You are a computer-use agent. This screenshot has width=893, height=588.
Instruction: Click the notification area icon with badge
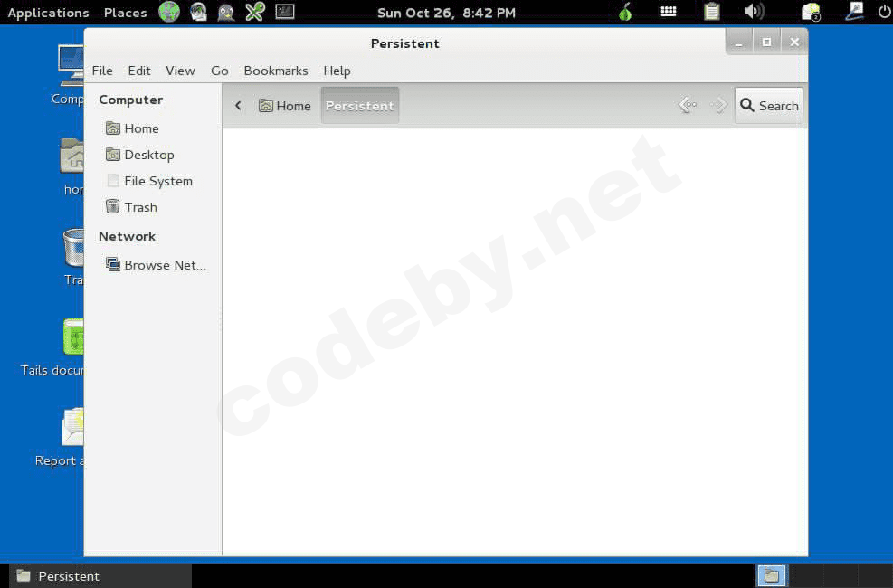click(811, 12)
